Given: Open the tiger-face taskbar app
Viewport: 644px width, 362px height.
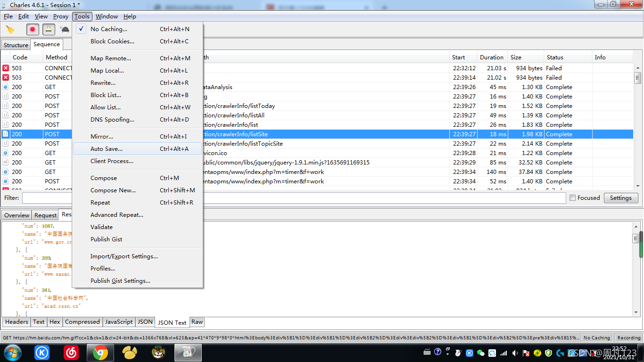Looking at the screenshot, I should click(159, 353).
